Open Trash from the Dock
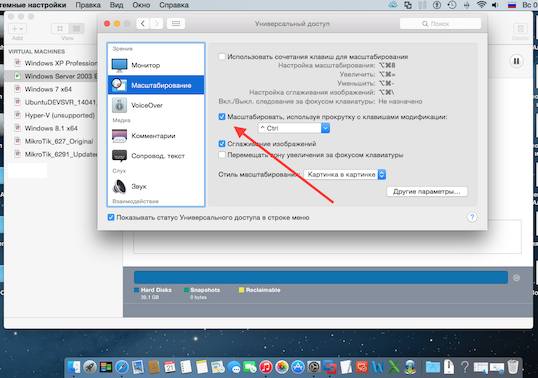 click(x=513, y=366)
